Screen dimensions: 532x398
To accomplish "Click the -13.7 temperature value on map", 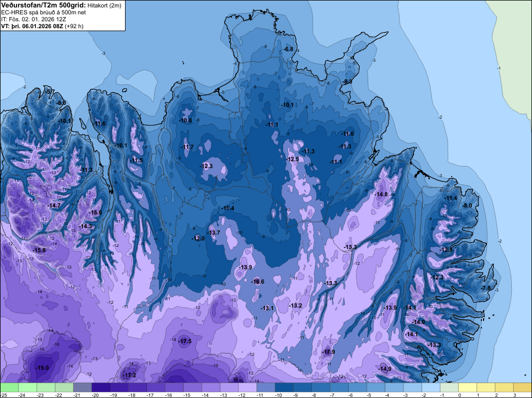I will [214, 233].
